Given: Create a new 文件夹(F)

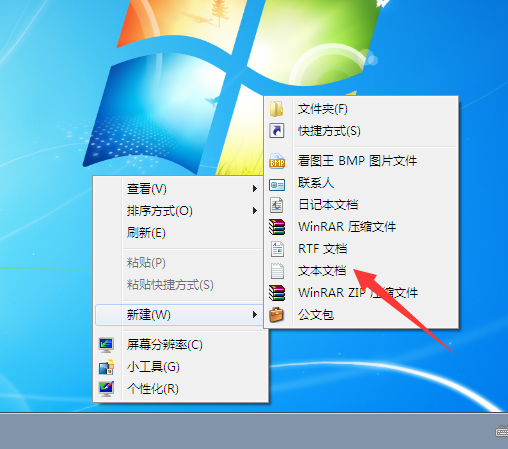Looking at the screenshot, I should click(361, 109).
